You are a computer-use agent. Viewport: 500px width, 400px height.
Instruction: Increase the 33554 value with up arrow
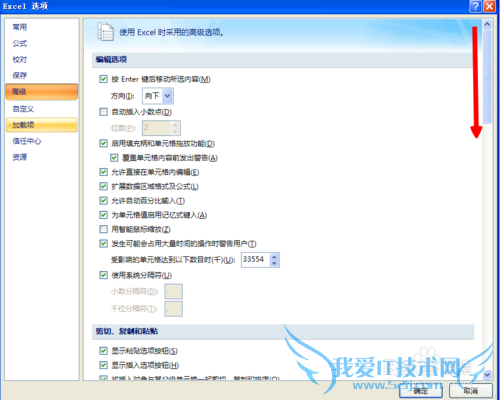click(x=274, y=257)
